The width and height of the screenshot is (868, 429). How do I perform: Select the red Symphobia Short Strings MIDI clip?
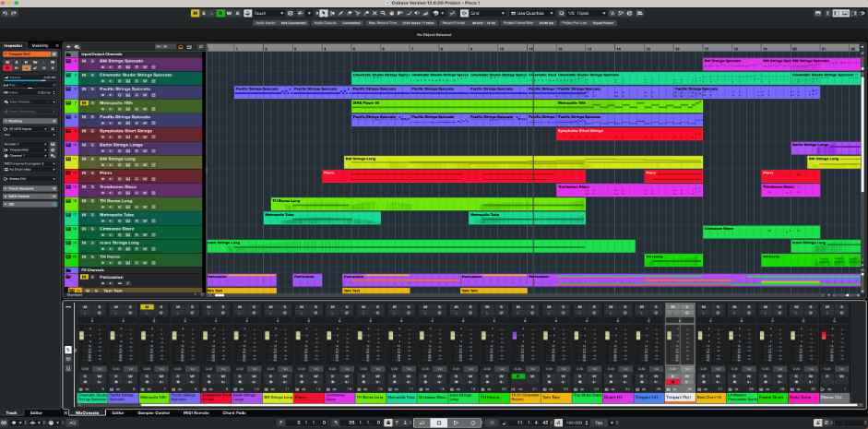[629, 134]
